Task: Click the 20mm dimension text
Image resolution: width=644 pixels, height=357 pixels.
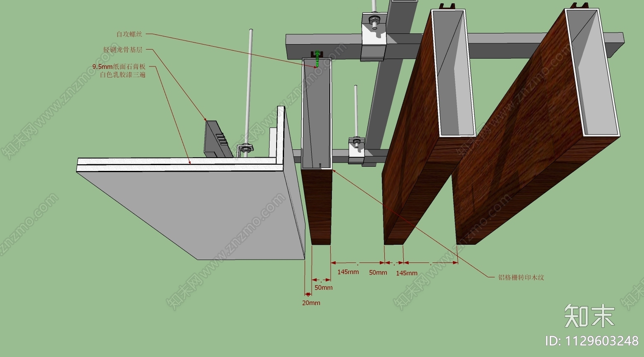Action: pos(311,303)
